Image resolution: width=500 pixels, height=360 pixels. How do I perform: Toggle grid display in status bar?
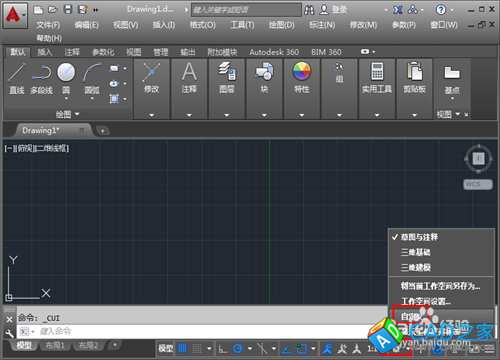(182, 349)
